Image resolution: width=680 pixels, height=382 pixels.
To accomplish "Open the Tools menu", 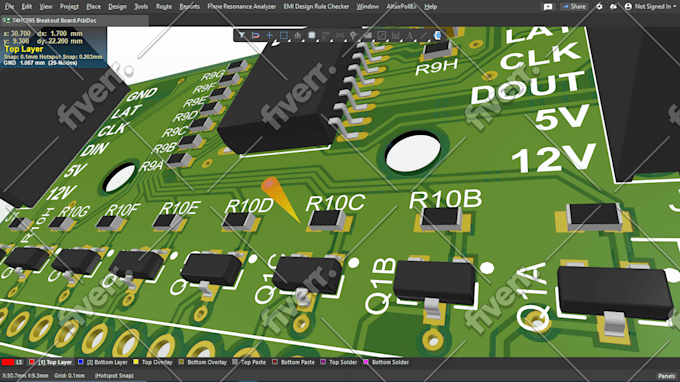I will tap(141, 7).
